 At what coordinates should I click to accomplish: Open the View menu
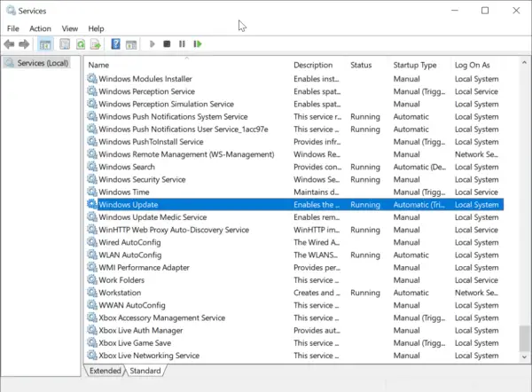click(x=69, y=28)
